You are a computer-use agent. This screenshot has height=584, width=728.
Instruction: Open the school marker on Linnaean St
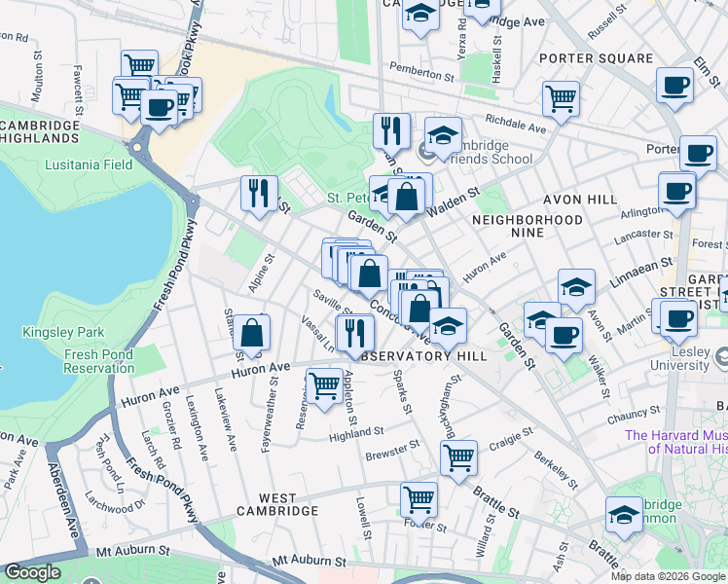tap(576, 289)
